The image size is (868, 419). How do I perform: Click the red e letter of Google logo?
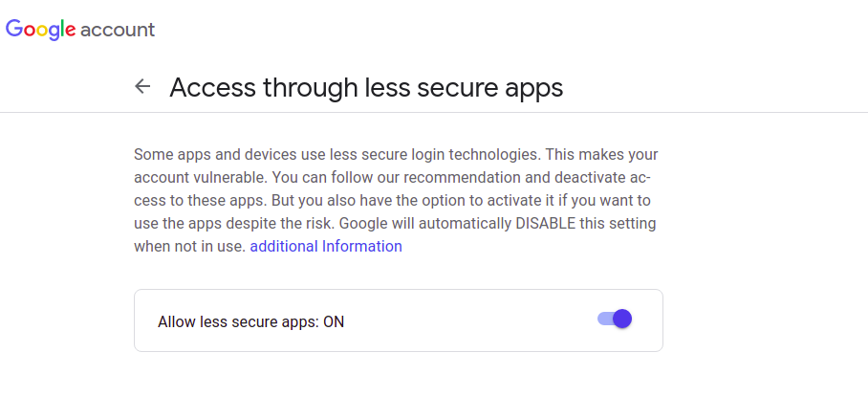pyautogui.click(x=70, y=31)
